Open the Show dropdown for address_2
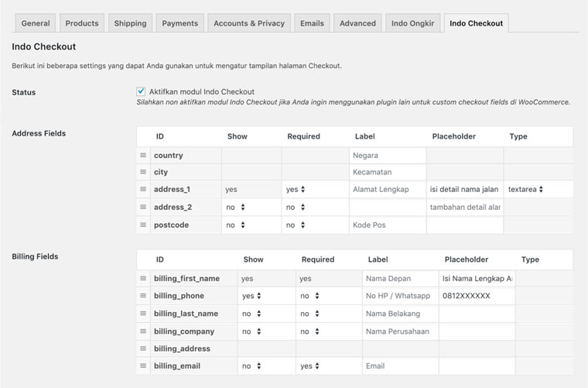The image size is (588, 388). click(x=235, y=207)
